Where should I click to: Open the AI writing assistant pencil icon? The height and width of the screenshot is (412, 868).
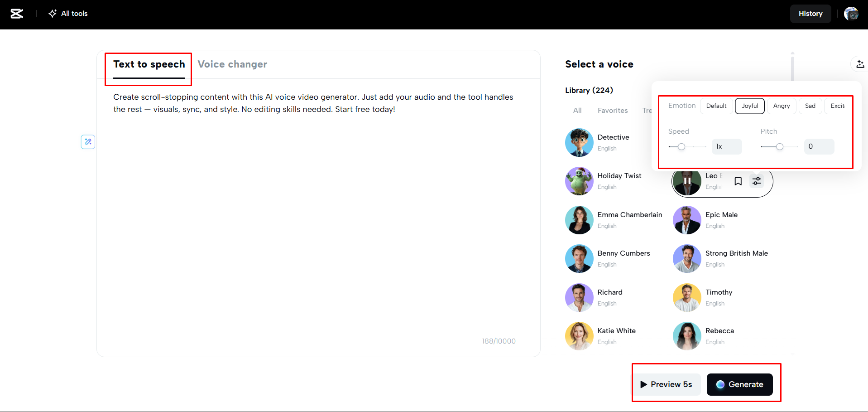coord(88,142)
